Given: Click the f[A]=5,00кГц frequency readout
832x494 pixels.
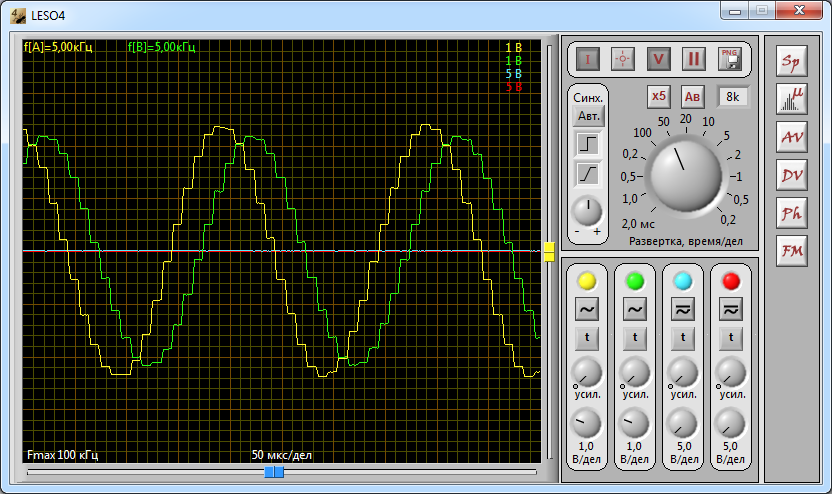Looking at the screenshot, I should point(58,47).
